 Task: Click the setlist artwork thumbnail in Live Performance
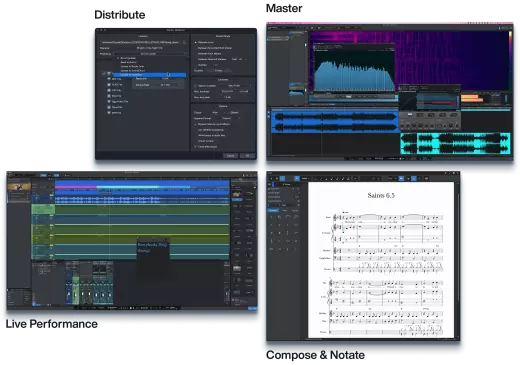[x=19, y=187]
